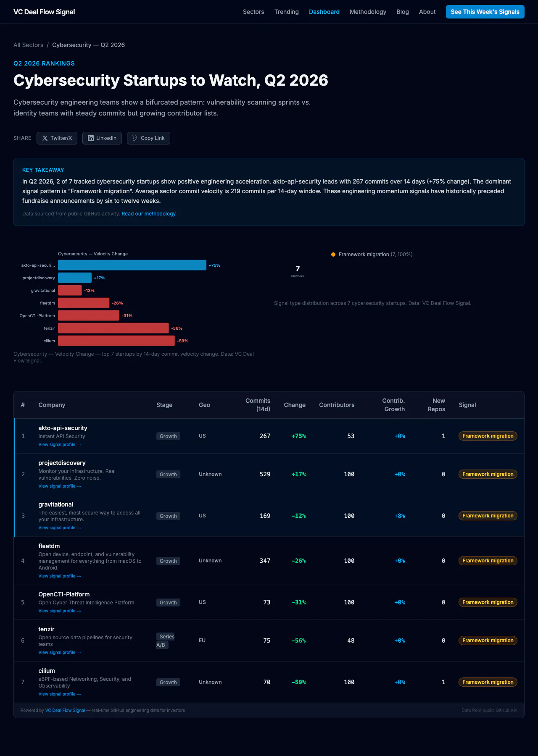This screenshot has height=756, width=538.
Task: Click the Signal column header
Action: point(467,405)
